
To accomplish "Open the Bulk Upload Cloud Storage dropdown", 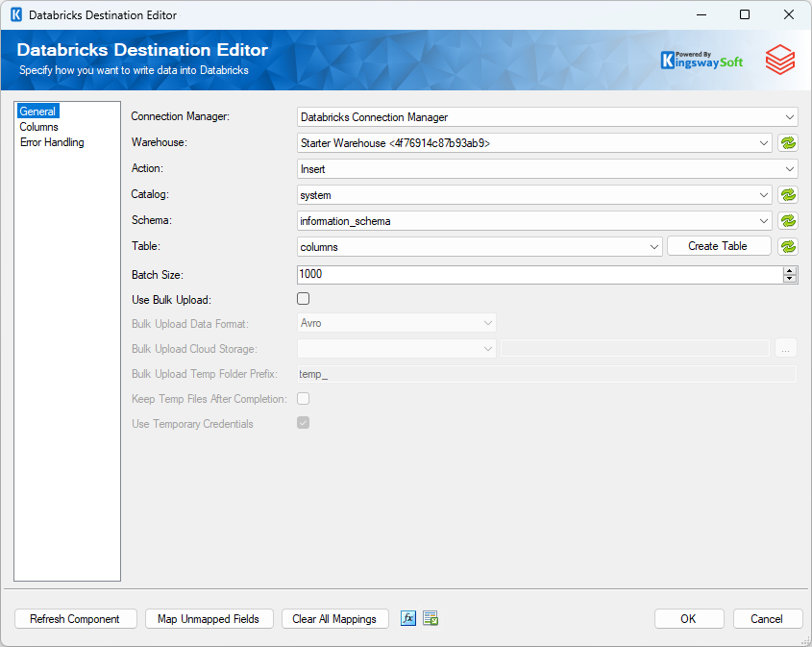I will point(397,349).
